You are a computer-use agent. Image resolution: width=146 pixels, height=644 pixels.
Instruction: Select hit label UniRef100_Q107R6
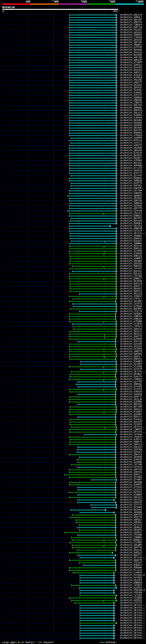tap(131, 382)
